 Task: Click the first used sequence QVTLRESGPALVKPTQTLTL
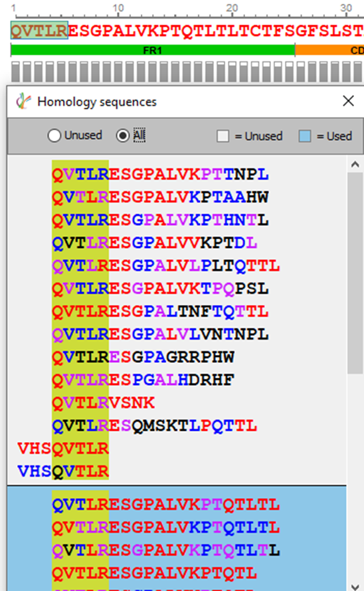[x=166, y=505]
